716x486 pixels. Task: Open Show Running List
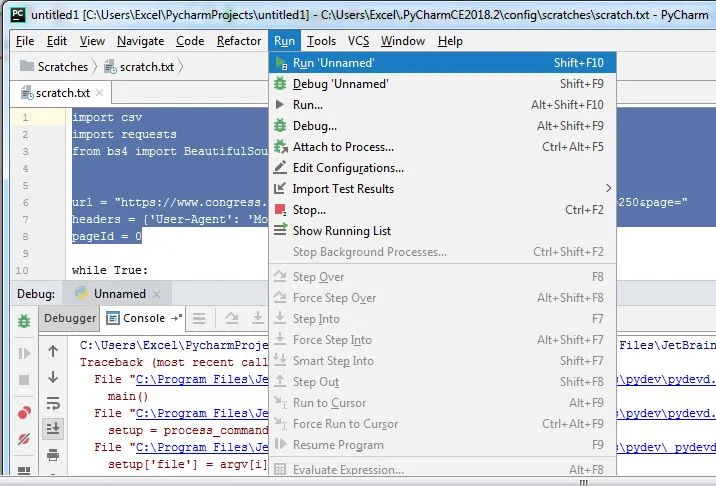442,231
